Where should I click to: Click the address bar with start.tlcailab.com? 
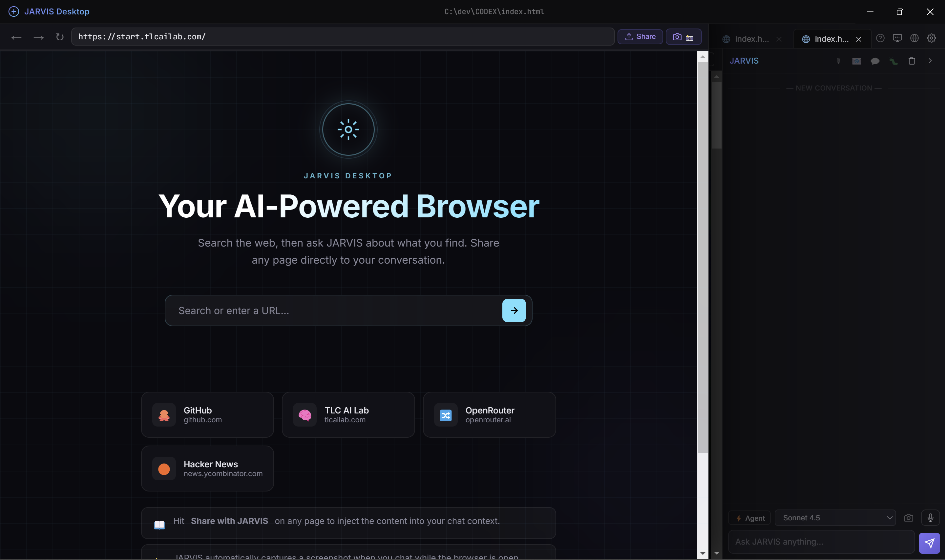tap(343, 37)
